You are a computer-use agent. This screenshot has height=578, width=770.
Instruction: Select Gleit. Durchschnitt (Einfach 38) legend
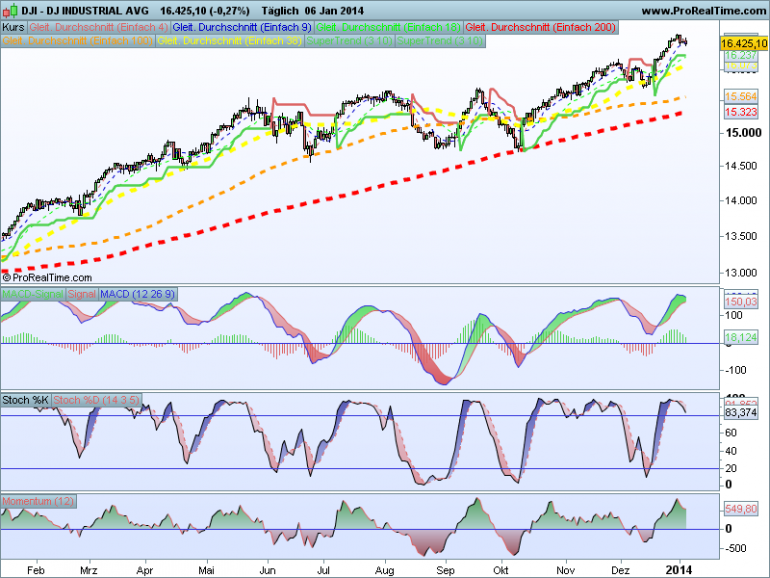[229, 41]
